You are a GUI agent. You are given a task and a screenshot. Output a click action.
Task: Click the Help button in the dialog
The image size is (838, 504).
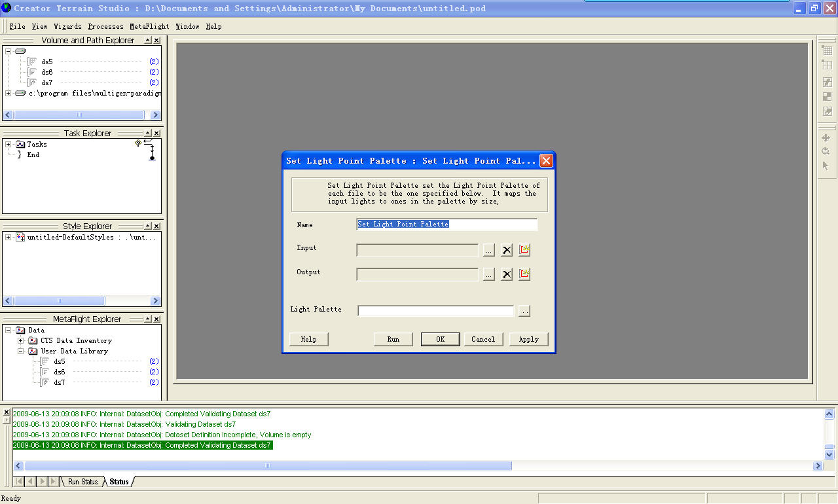pos(308,339)
